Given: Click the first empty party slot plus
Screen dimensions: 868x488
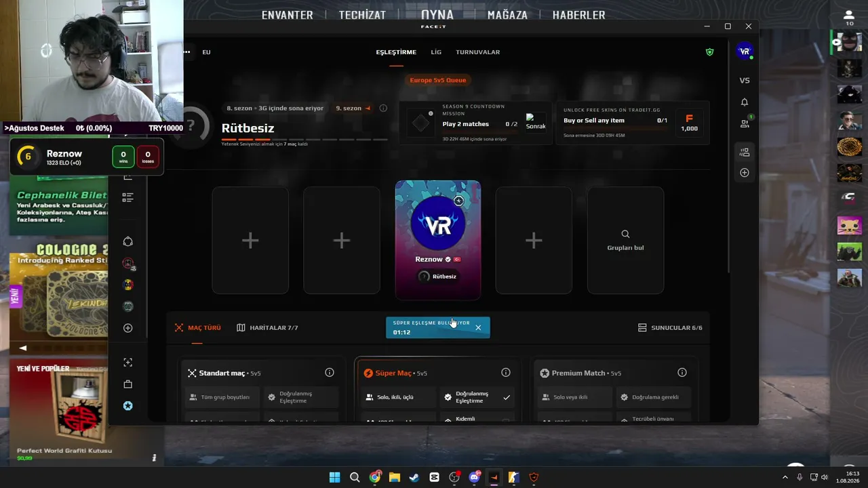Looking at the screenshot, I should [x=250, y=241].
